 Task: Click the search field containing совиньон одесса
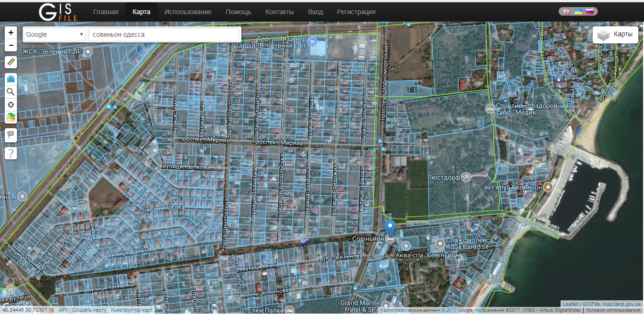[164, 34]
